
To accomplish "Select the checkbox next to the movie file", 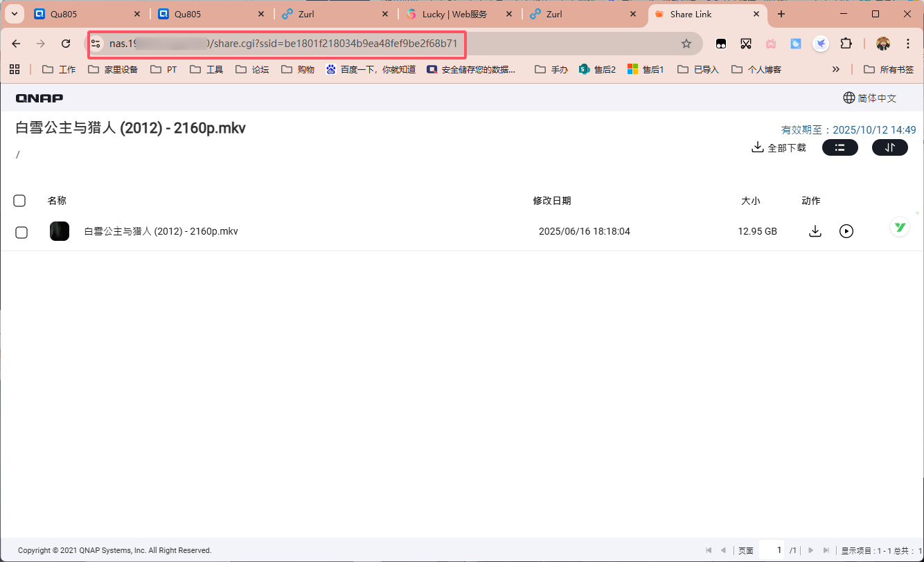I will tap(21, 233).
